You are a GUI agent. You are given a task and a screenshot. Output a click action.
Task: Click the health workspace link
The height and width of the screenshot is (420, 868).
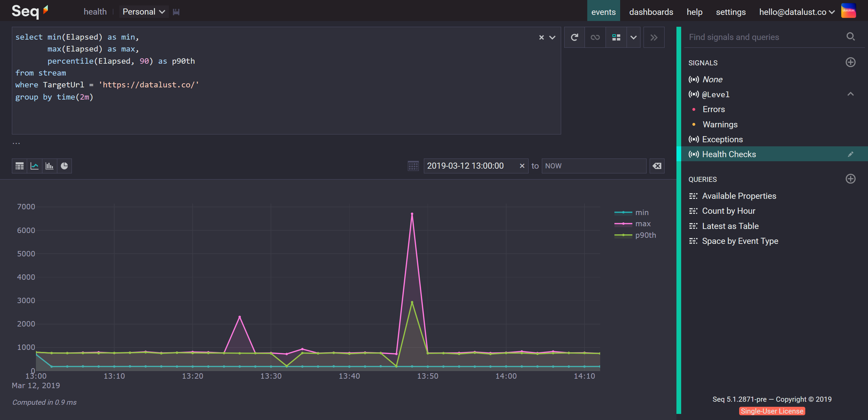[95, 12]
